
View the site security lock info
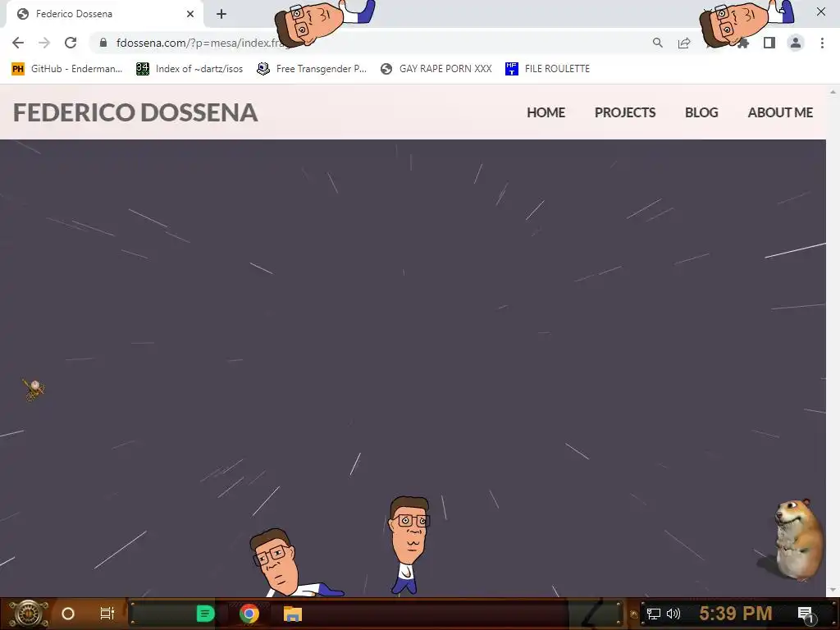[x=103, y=43]
